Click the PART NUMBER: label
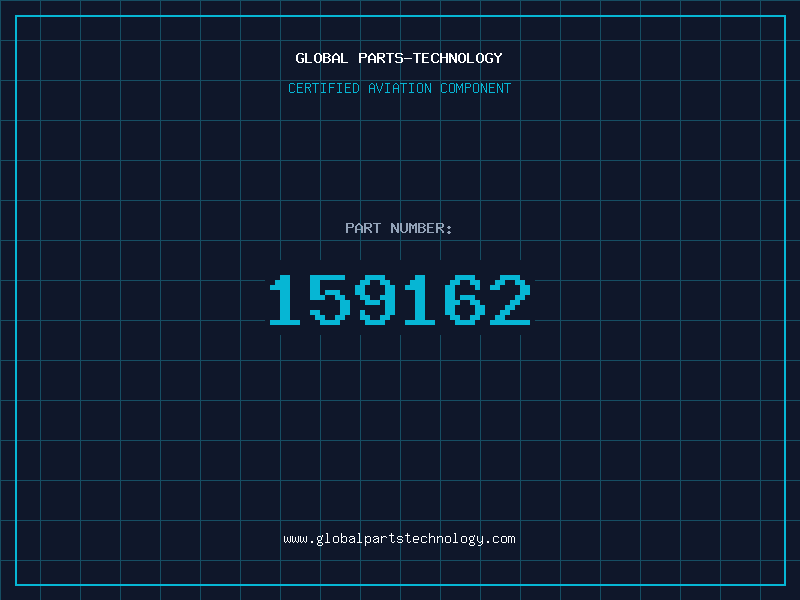The width and height of the screenshot is (800, 600). [399, 228]
